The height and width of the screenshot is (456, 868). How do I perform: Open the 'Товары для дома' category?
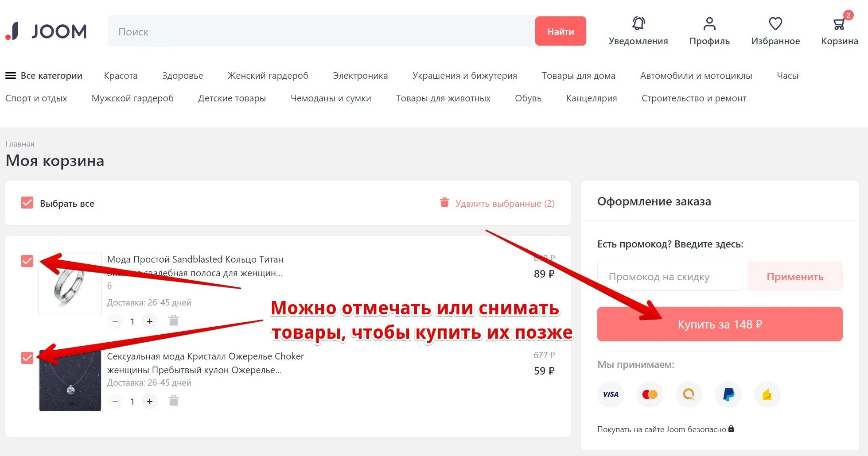click(x=579, y=76)
